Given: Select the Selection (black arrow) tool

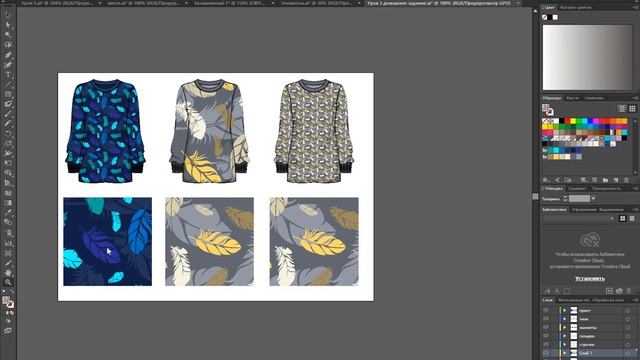Looking at the screenshot, I should [x=8, y=16].
